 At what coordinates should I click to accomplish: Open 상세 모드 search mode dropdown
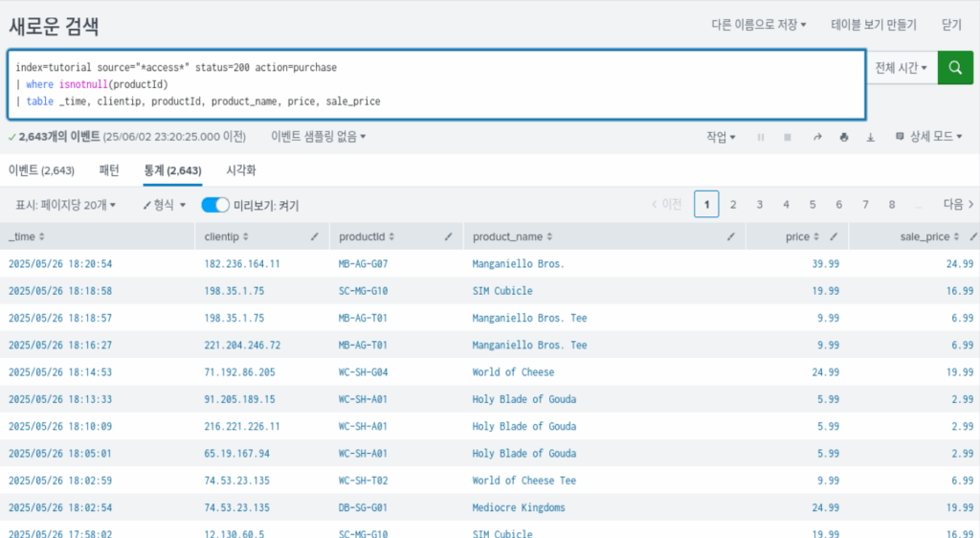click(928, 136)
